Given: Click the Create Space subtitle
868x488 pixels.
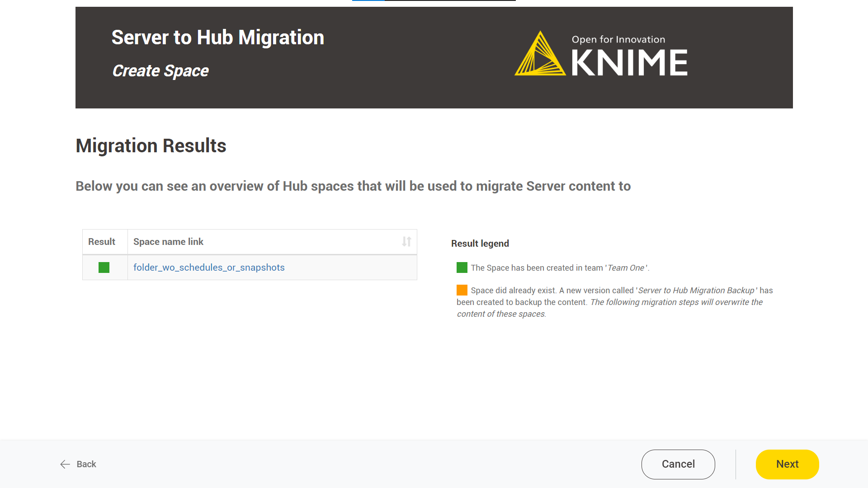Looking at the screenshot, I should point(160,71).
